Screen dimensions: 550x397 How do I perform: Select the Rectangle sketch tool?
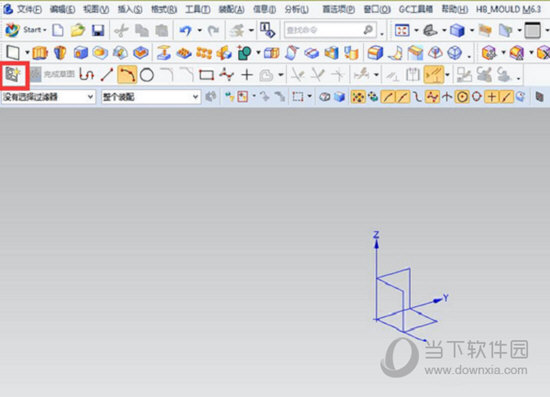tap(206, 75)
